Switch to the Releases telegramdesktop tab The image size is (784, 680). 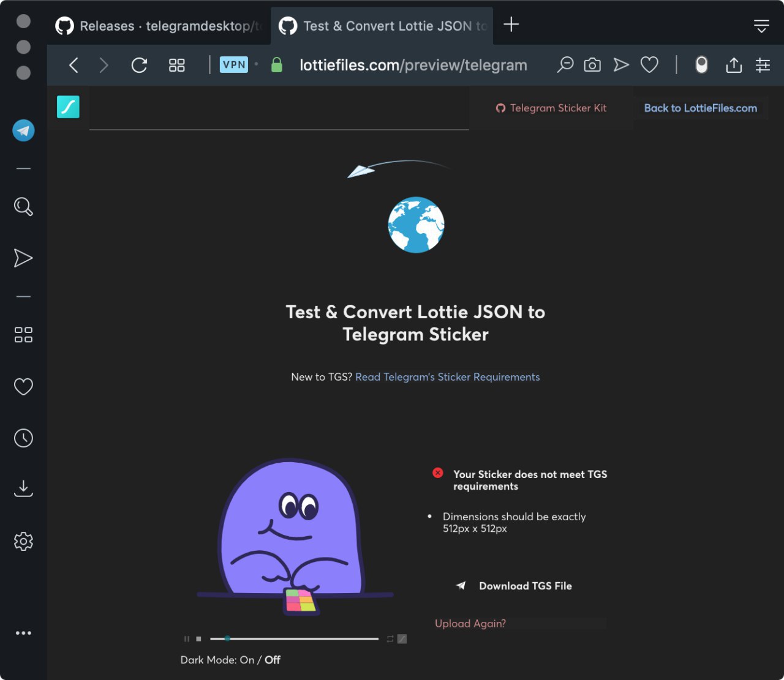point(159,26)
